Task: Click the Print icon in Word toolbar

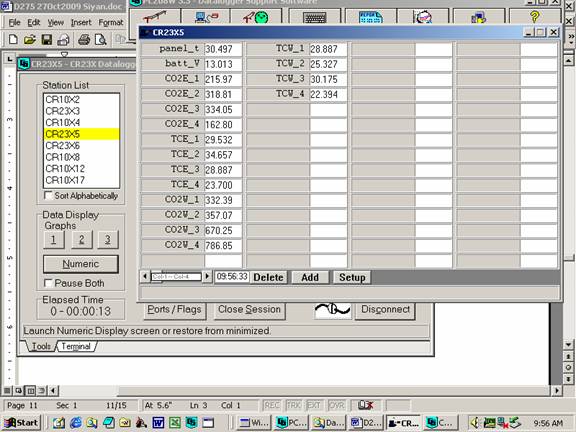Action: coord(84,39)
